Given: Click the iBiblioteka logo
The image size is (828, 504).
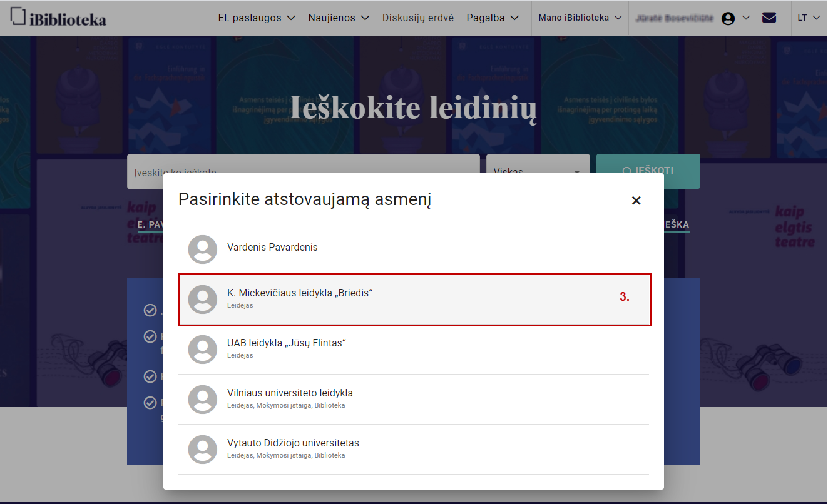Looking at the screenshot, I should click(x=59, y=18).
